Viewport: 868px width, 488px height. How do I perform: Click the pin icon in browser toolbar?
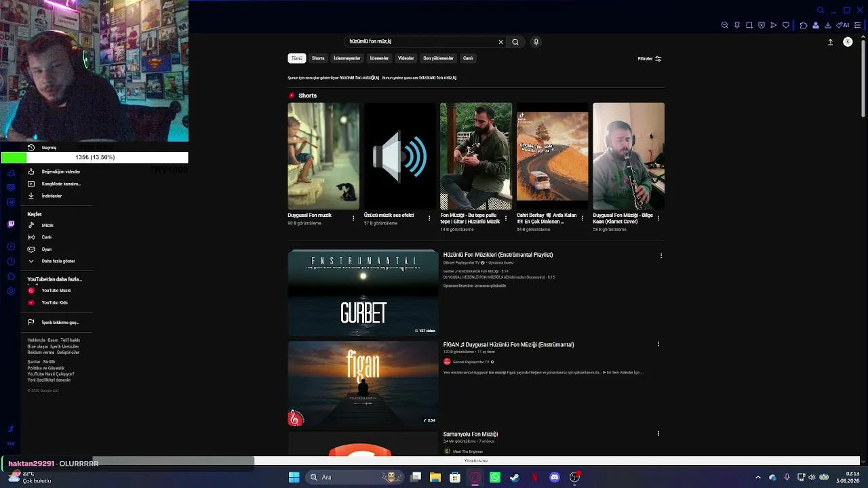[737, 25]
